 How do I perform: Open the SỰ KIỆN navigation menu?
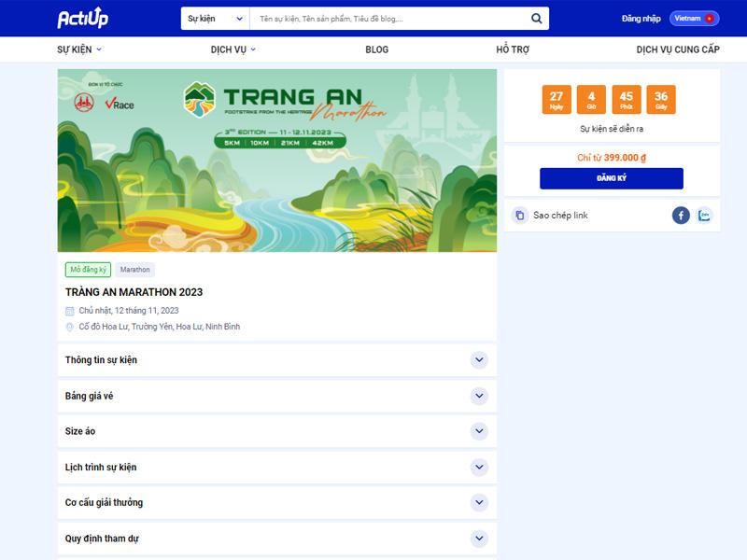[79, 49]
